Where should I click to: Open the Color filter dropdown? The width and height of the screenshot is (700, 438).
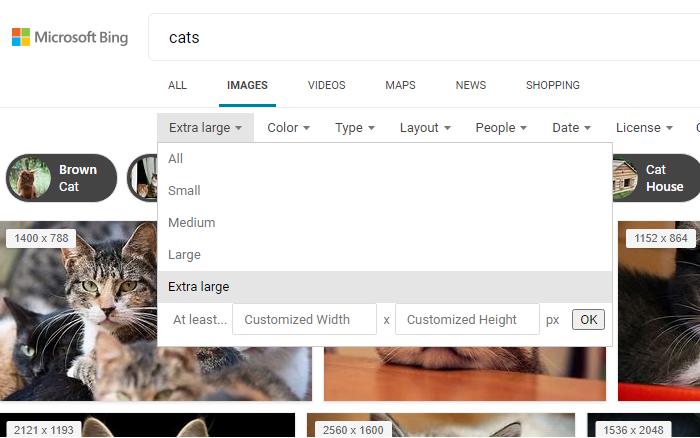288,128
